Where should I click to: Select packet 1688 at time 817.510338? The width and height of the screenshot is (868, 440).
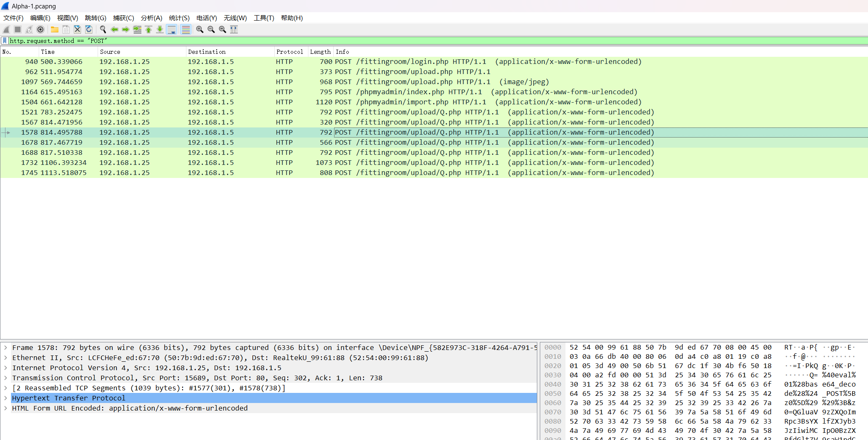[434, 152]
